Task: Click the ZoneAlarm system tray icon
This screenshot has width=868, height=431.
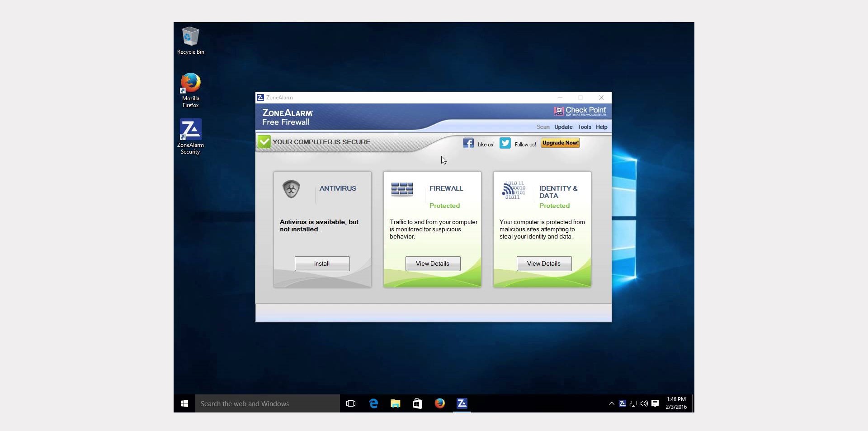Action: point(622,403)
